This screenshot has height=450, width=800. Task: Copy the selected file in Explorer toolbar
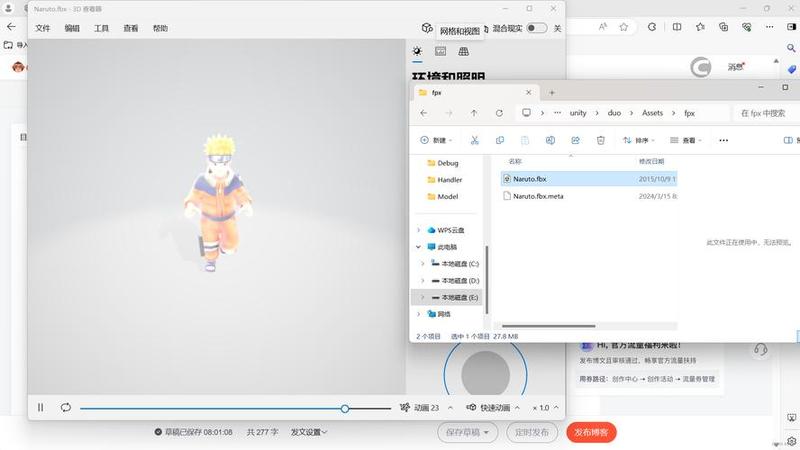(x=500, y=140)
